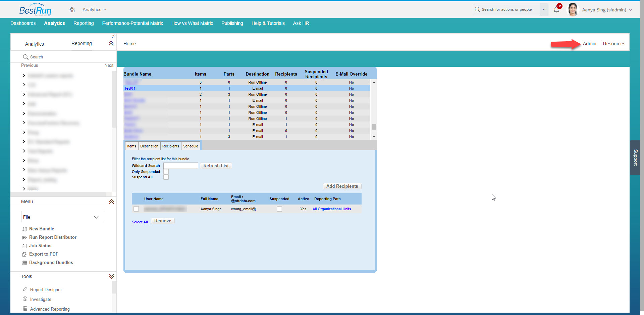Switch to the Destination tab

(x=149, y=146)
